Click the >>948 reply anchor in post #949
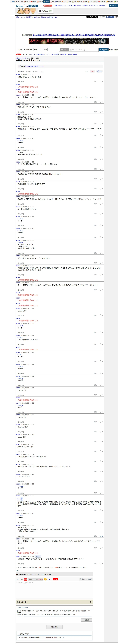The height and width of the screenshot is (644, 118). pos(20,141)
